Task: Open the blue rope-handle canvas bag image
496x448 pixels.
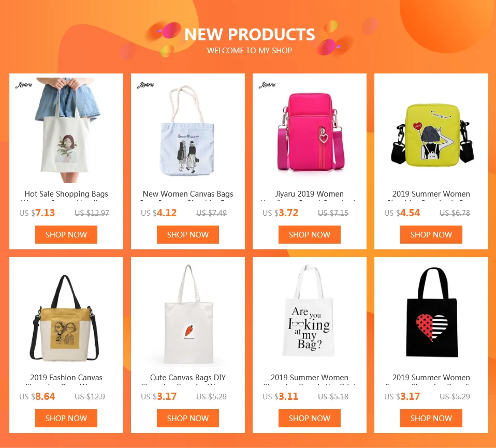Action: click(x=188, y=130)
